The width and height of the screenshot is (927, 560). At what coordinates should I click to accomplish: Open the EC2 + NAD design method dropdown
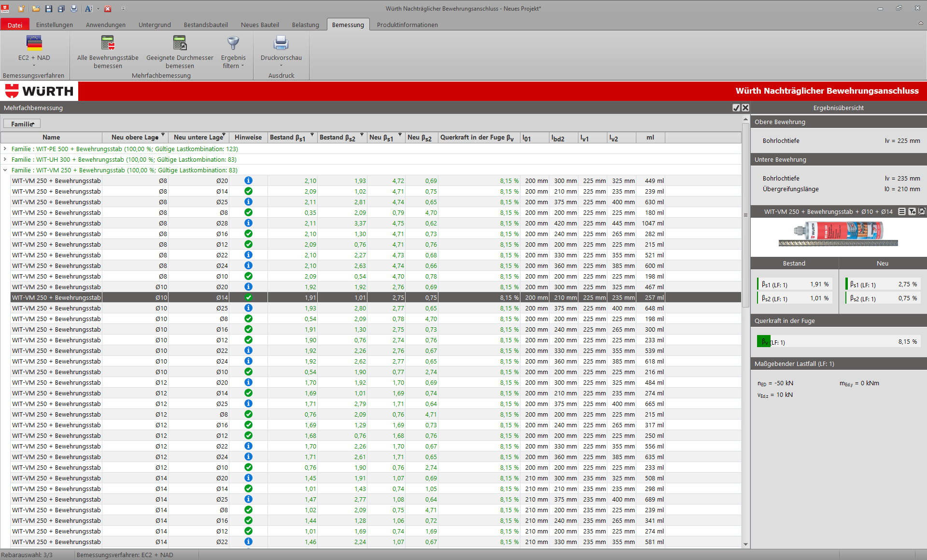pos(34,51)
